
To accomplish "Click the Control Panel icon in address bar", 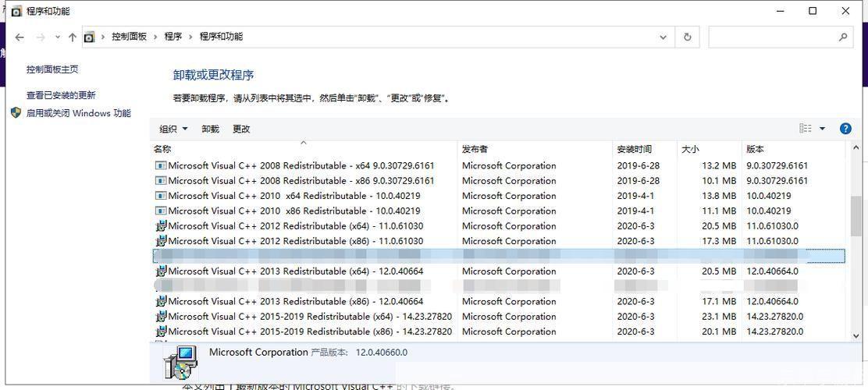I will pos(89,37).
